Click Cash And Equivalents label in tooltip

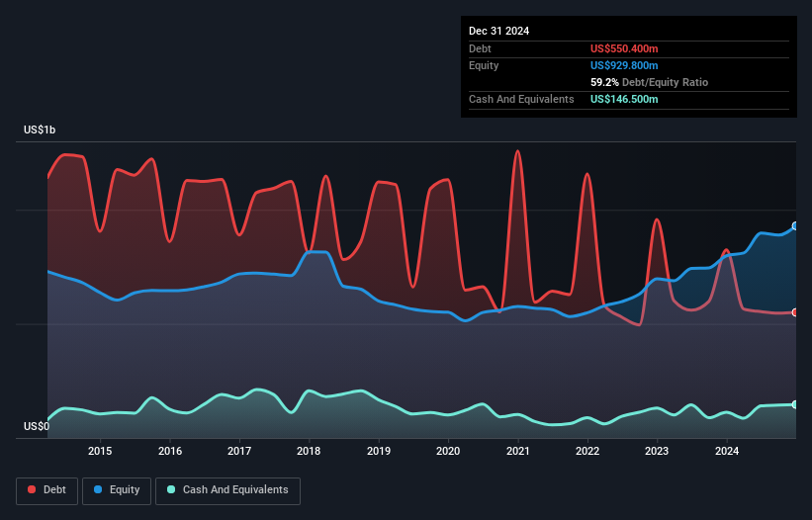[x=521, y=99]
